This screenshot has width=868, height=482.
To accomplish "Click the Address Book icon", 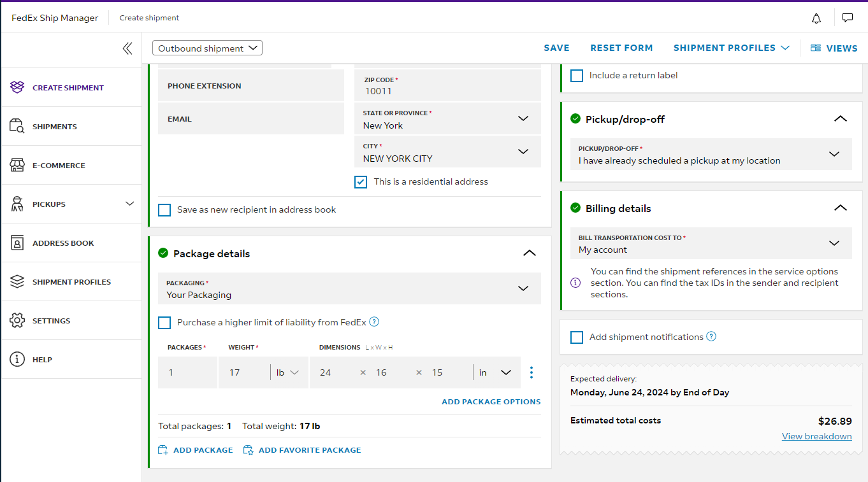I will pyautogui.click(x=17, y=243).
